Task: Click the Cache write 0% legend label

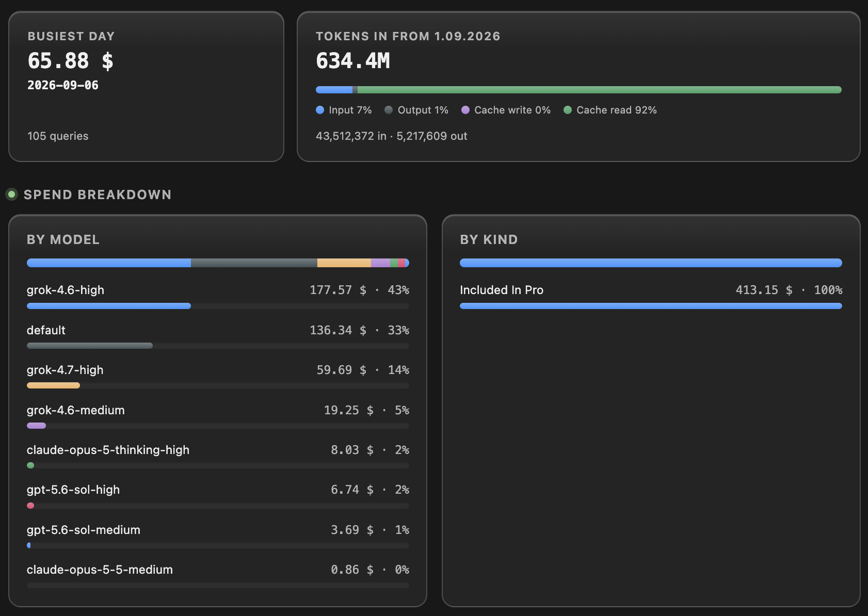Action: 512,110
